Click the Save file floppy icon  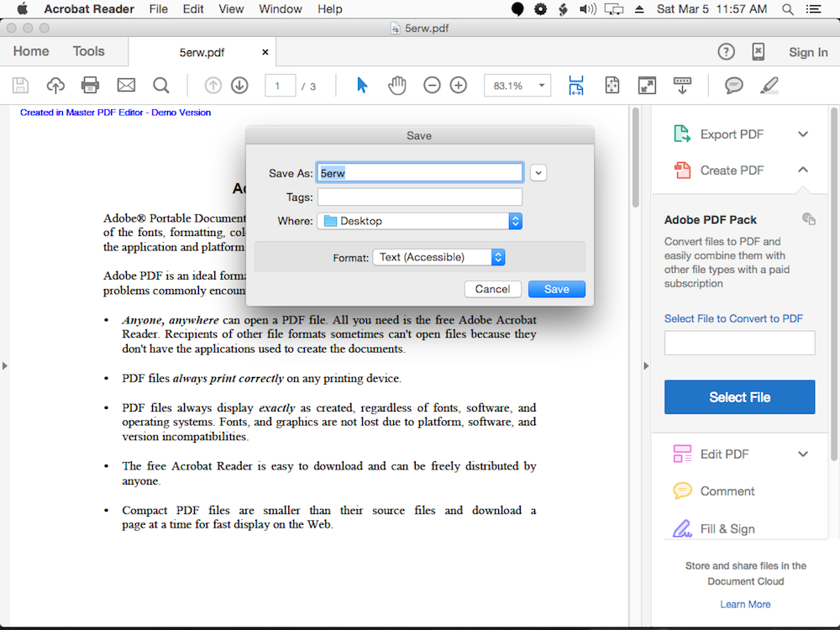click(x=20, y=85)
